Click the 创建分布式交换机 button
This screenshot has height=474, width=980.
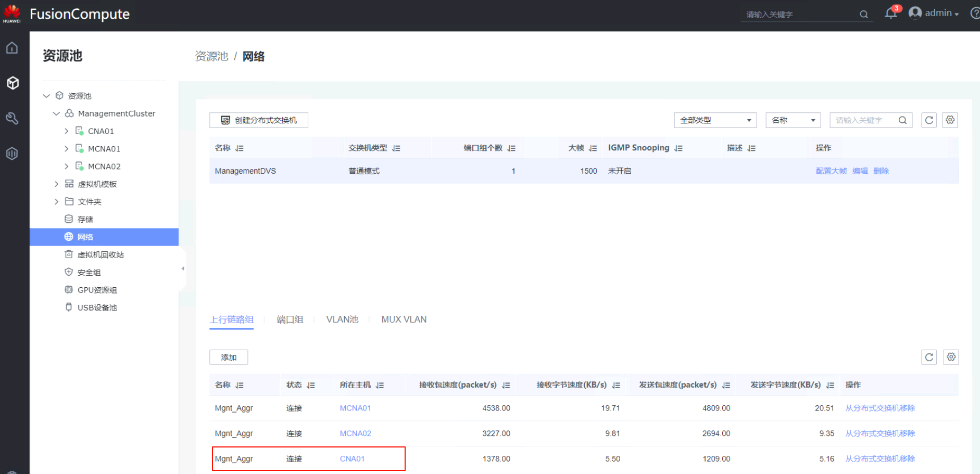click(259, 120)
